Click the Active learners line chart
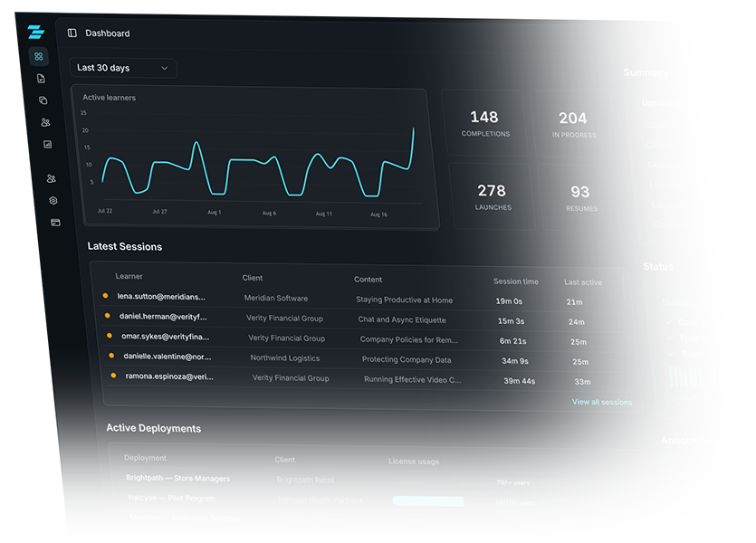 pyautogui.click(x=255, y=157)
